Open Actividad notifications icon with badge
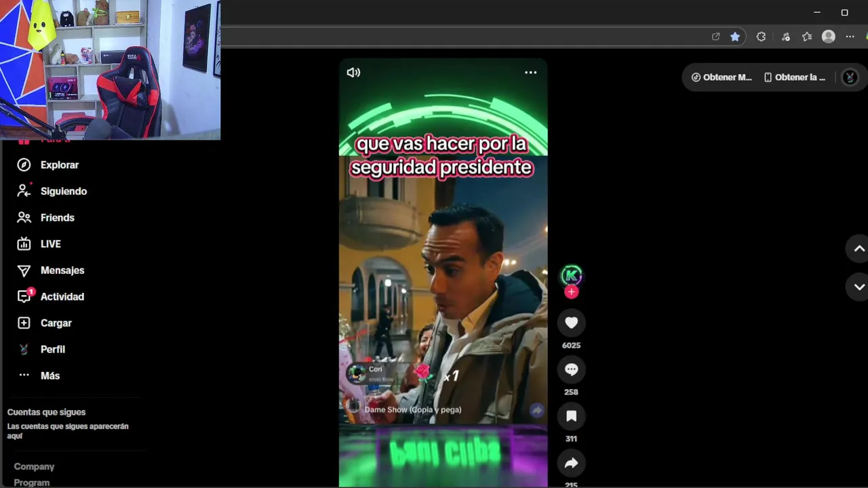 pyautogui.click(x=25, y=296)
